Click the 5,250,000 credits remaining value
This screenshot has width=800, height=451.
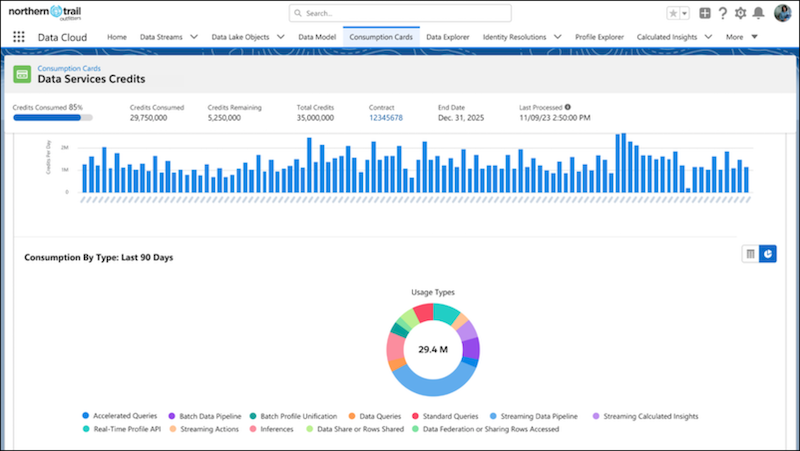click(224, 118)
